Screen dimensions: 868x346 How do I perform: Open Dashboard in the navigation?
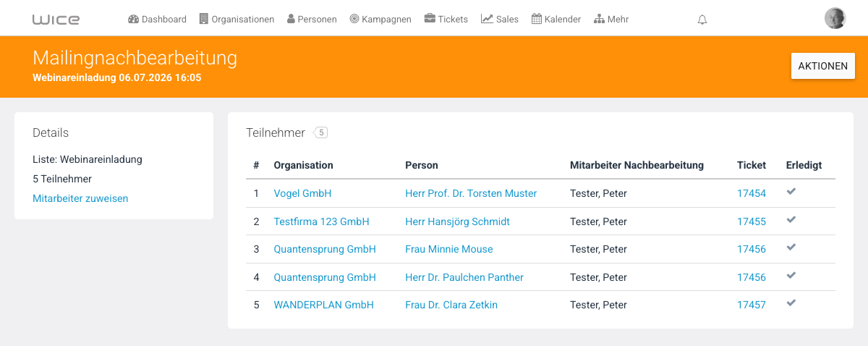(x=157, y=20)
